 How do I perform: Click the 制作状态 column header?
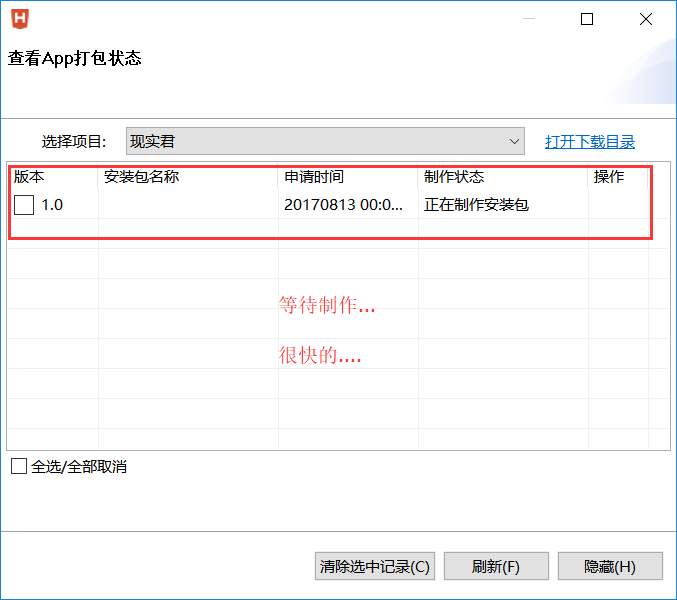pyautogui.click(x=503, y=177)
